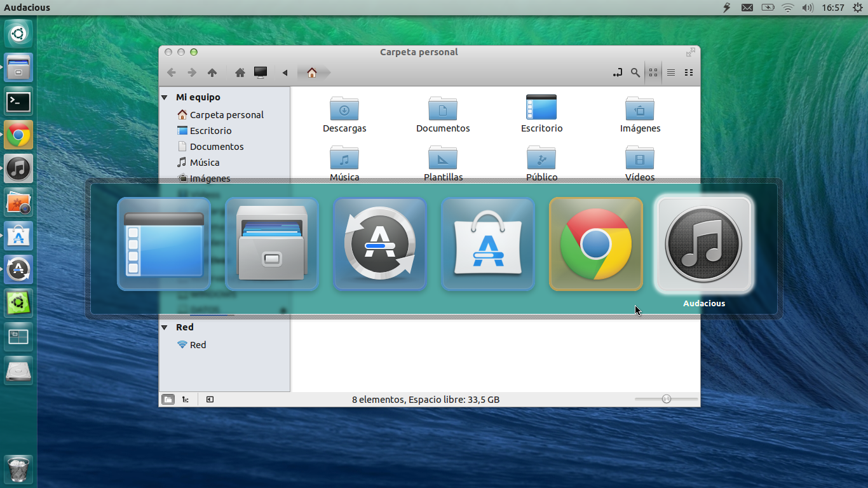
Task: Switch to list view
Action: pos(671,72)
